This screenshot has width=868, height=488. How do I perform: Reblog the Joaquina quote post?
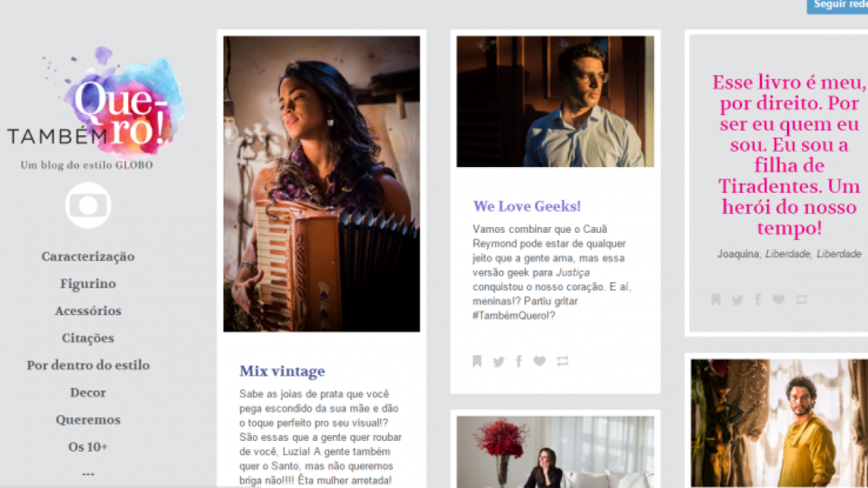coord(801,299)
